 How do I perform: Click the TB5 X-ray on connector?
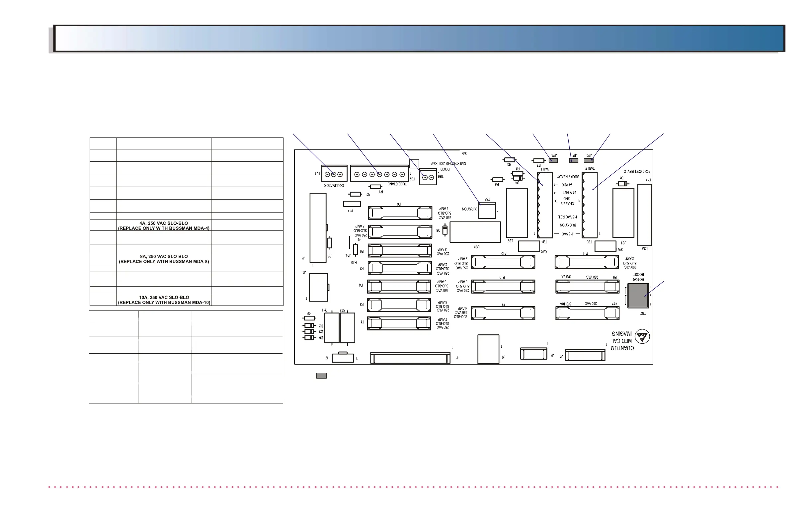(487, 211)
